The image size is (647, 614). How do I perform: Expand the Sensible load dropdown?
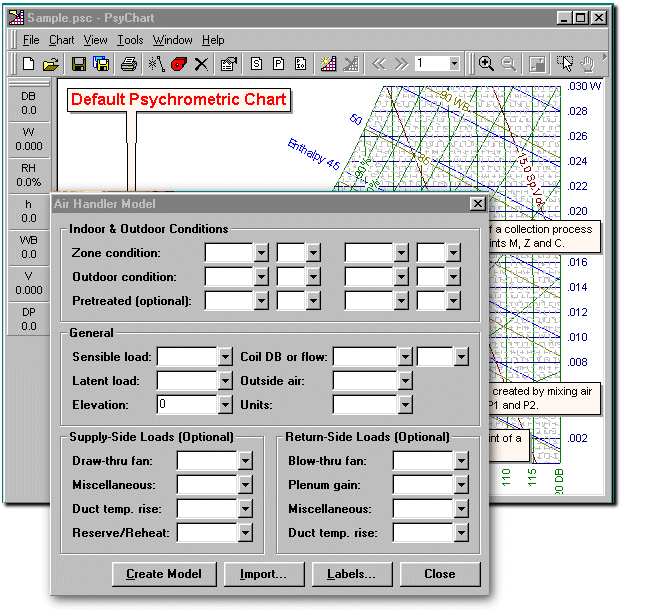pyautogui.click(x=224, y=356)
